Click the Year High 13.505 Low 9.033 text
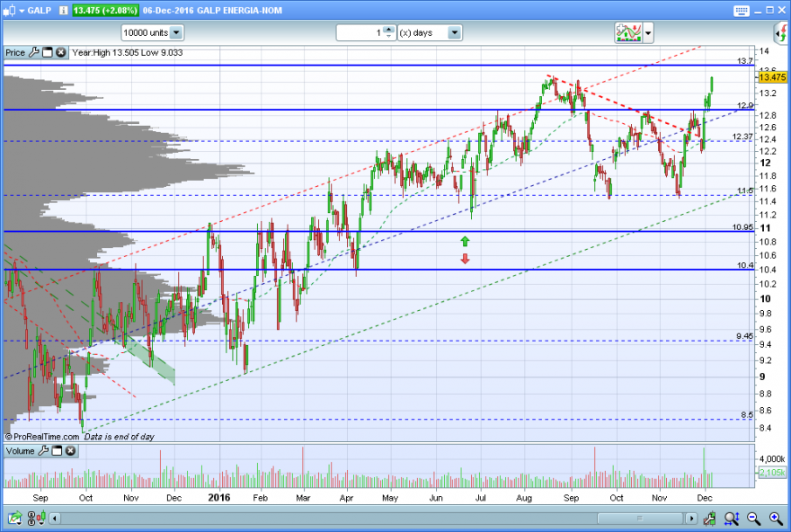The width and height of the screenshot is (791, 532). [x=127, y=52]
